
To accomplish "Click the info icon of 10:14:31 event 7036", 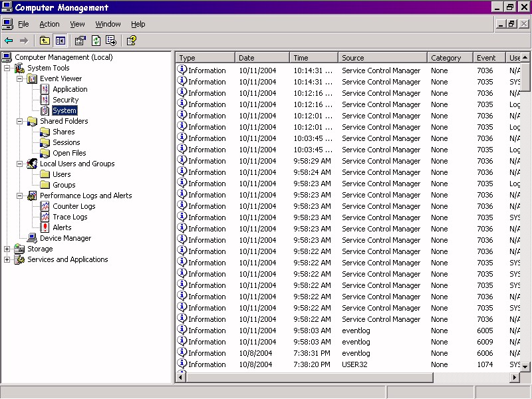I will click(x=182, y=70).
